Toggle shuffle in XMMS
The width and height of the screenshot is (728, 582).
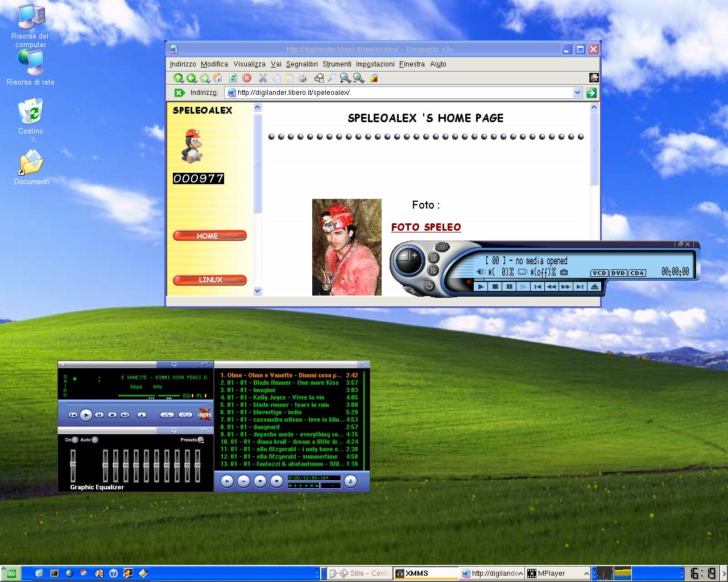(167, 415)
